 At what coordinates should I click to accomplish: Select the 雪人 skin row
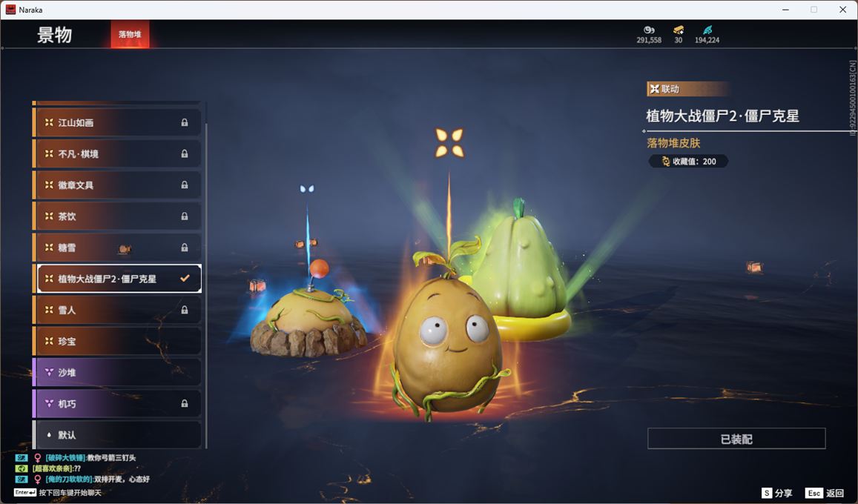coord(116,310)
